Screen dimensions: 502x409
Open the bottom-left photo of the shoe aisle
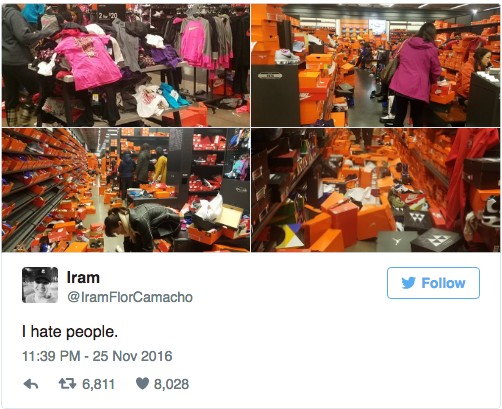(126, 190)
